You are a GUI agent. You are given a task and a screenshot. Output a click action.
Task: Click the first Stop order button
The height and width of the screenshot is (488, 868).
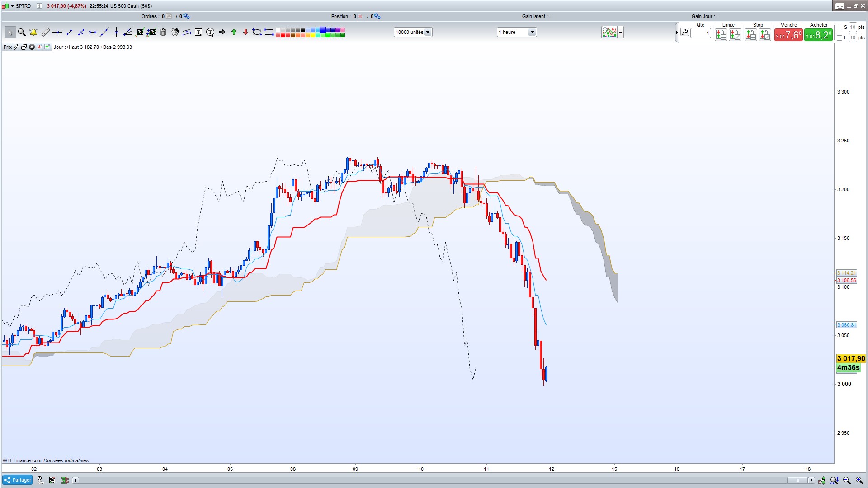[751, 34]
